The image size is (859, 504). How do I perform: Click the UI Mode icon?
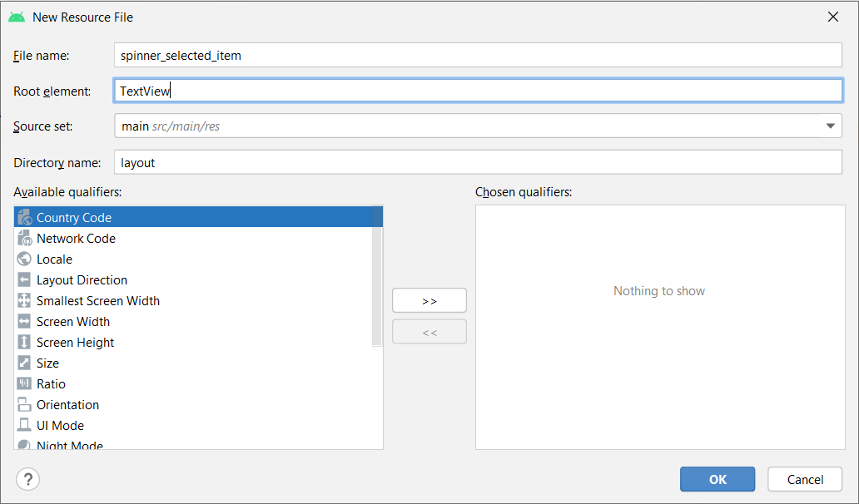24,425
